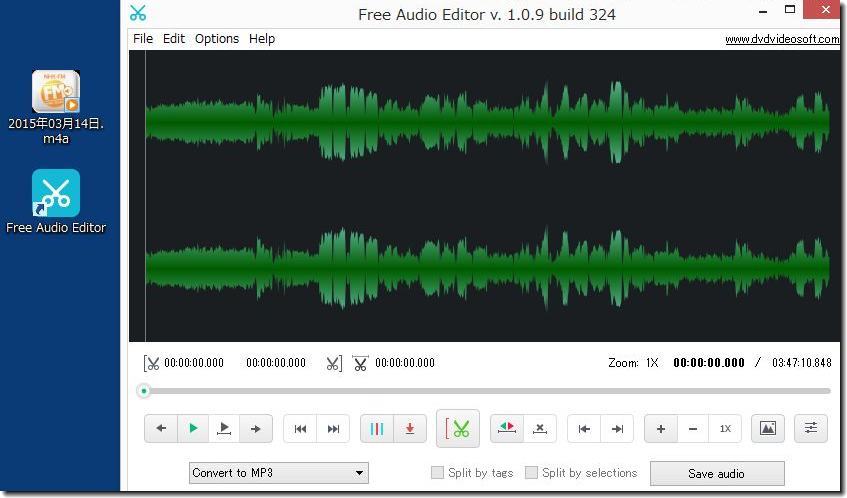This screenshot has height=498, width=847.
Task: Click the scissors cut icon beside third timecode
Action: [360, 363]
